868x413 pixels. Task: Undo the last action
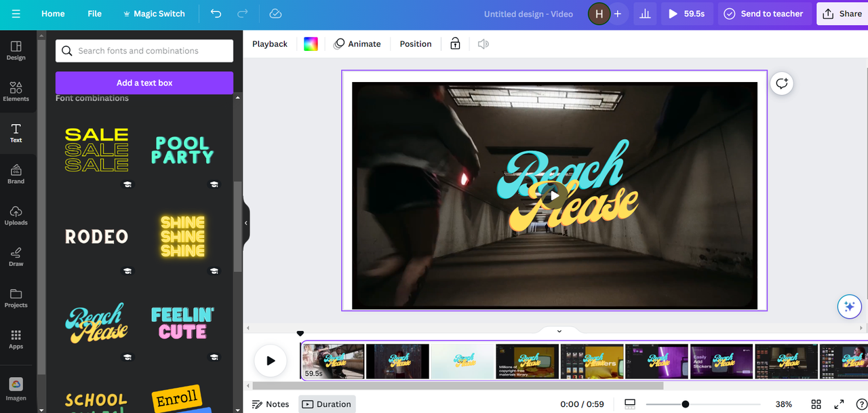(x=216, y=14)
